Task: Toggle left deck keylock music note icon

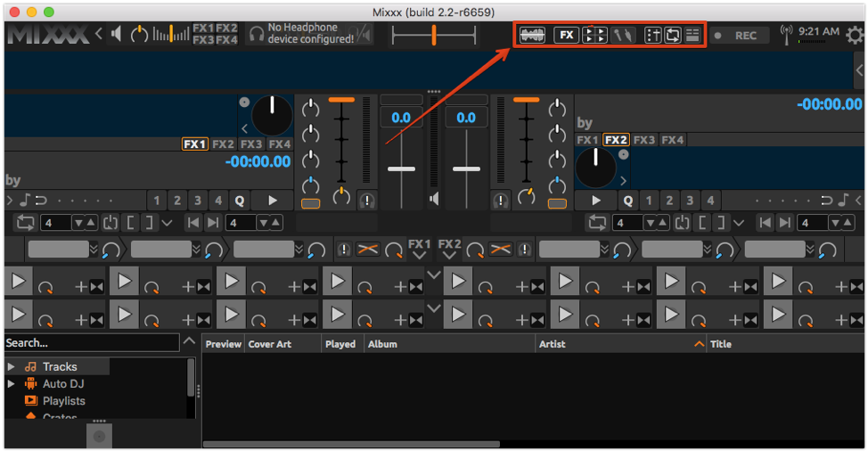Action: point(25,200)
